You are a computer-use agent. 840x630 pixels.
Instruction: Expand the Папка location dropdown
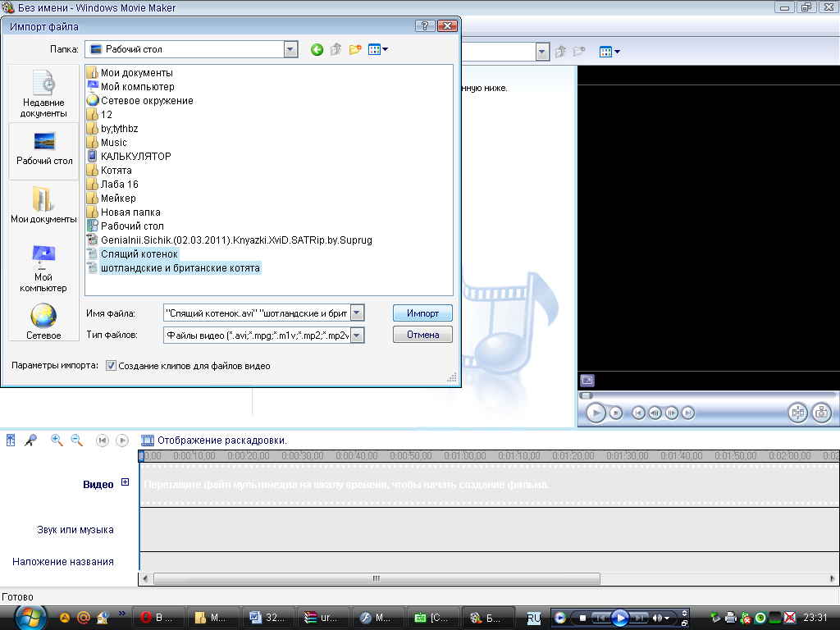pyautogui.click(x=290, y=50)
